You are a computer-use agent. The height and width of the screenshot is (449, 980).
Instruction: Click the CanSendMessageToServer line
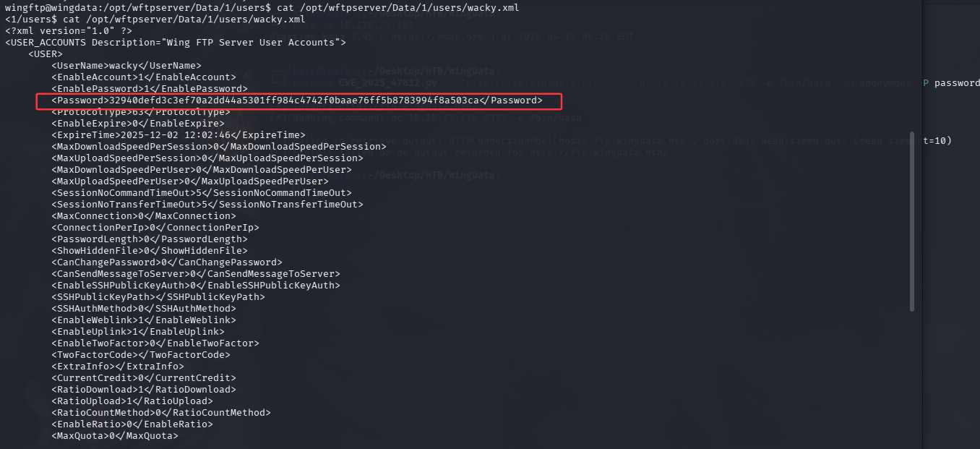coord(196,274)
